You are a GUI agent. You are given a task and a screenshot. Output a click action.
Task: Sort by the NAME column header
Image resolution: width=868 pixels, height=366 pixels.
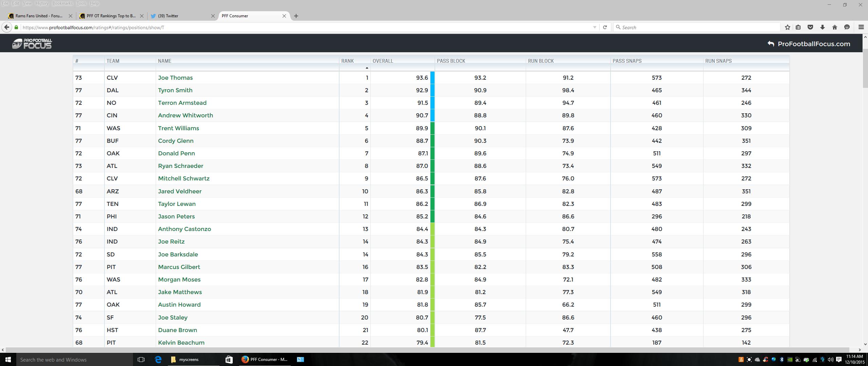[x=165, y=61]
